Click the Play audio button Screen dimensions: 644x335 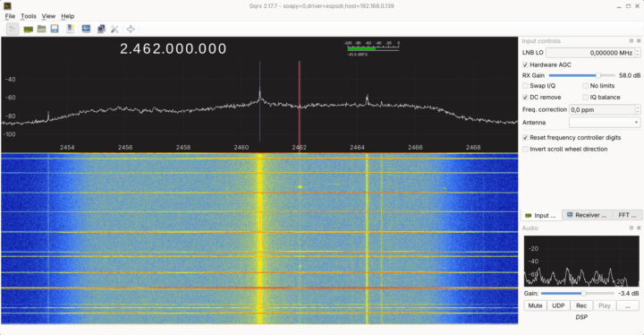tap(604, 305)
